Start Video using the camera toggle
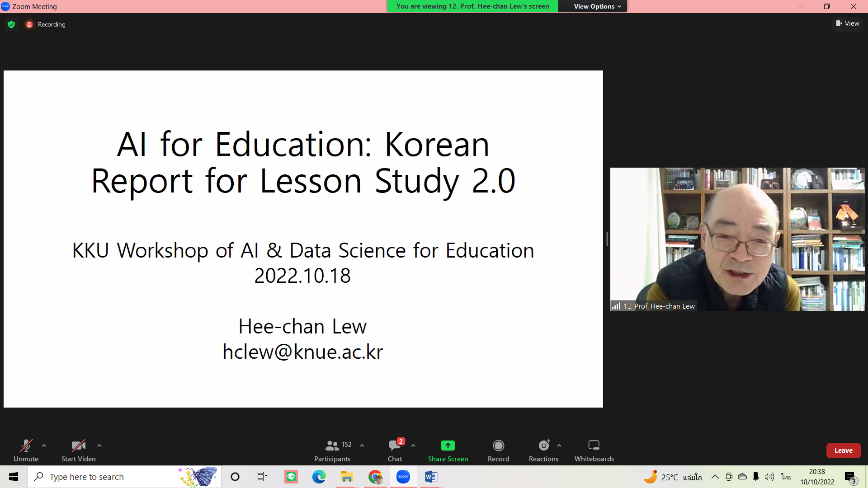868x488 pixels. [x=78, y=450]
